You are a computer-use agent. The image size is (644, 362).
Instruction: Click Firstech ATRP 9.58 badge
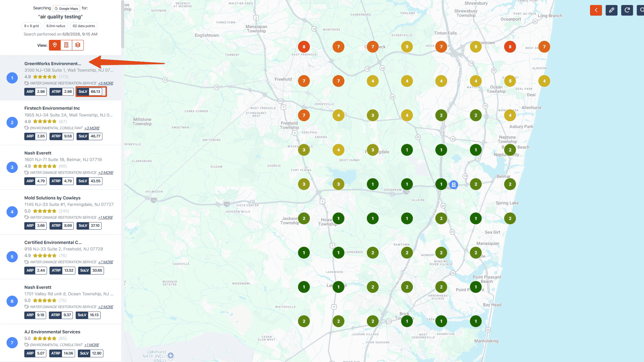tap(62, 136)
